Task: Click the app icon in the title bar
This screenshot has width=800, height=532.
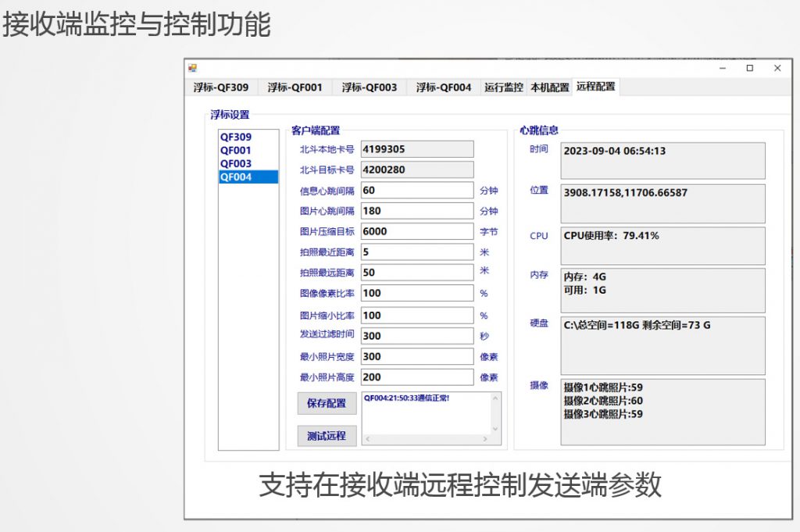Action: (192, 69)
